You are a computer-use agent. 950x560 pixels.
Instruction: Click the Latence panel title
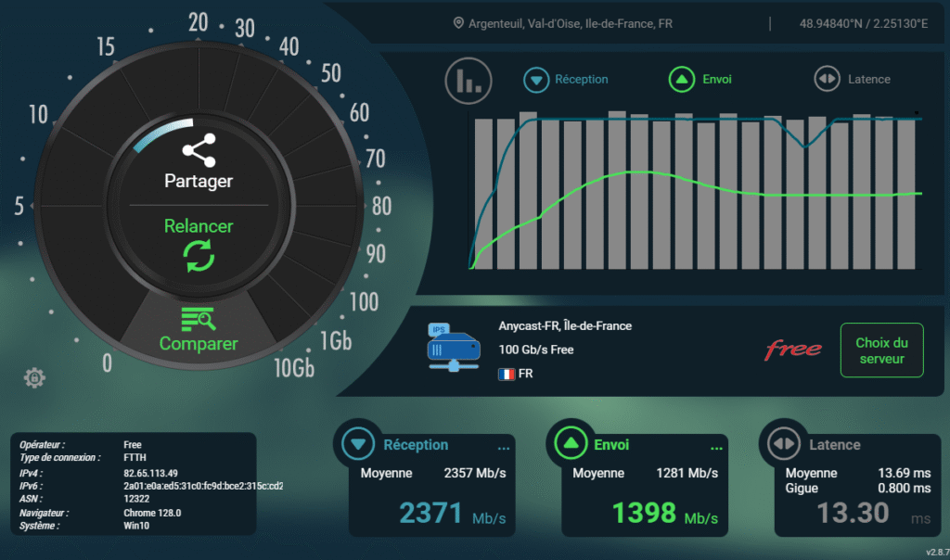coord(834,445)
